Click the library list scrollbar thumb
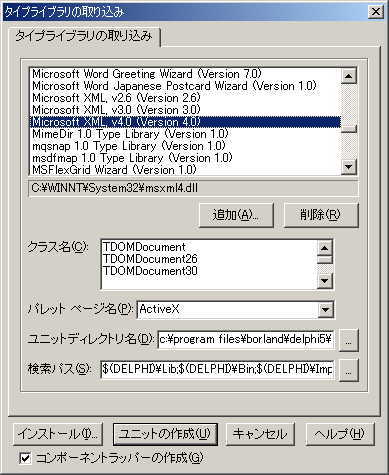This screenshot has height=475, width=389. coord(349,129)
